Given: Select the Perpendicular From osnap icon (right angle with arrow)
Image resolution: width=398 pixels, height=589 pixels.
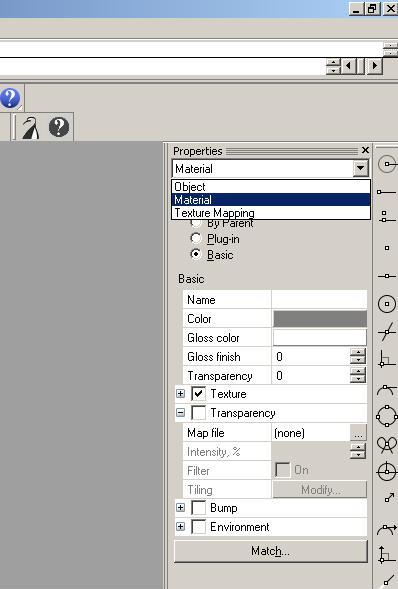Looking at the screenshot, I should [x=386, y=554].
